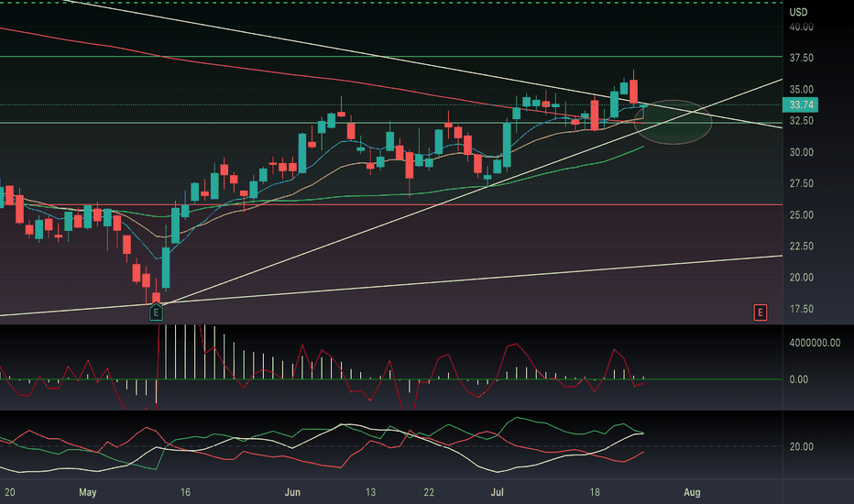Viewport: 854px width, 504px height.
Task: Select the latest red candlestick at the peak
Action: click(633, 91)
